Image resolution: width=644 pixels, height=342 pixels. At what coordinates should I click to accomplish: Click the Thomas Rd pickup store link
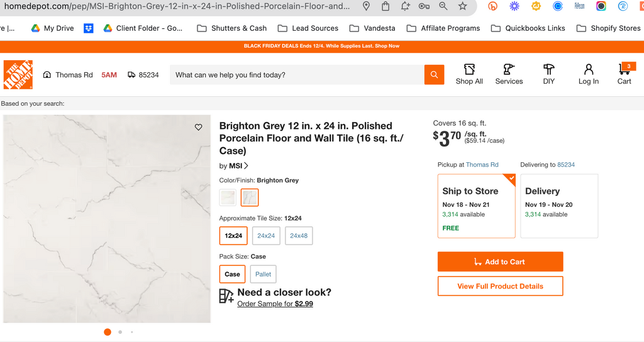point(482,165)
